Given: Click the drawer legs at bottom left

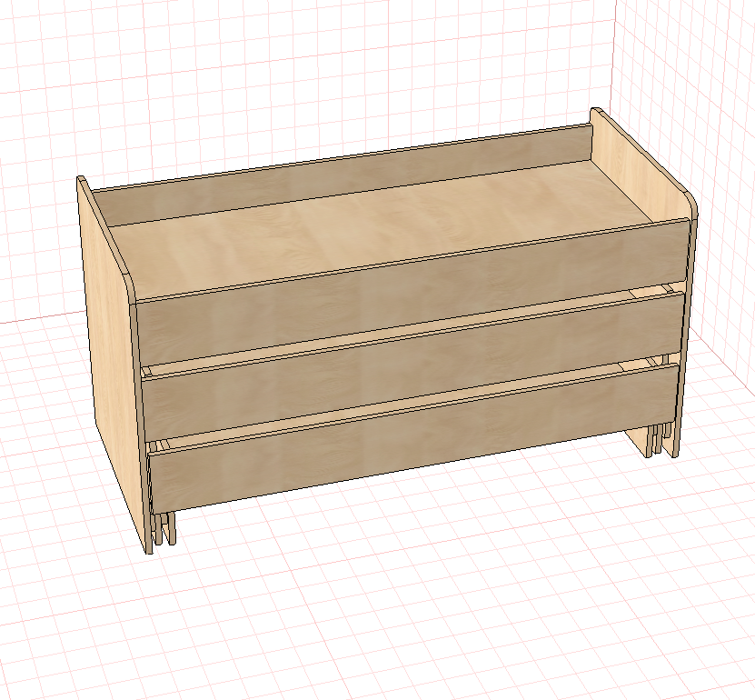Looking at the screenshot, I should tap(164, 529).
